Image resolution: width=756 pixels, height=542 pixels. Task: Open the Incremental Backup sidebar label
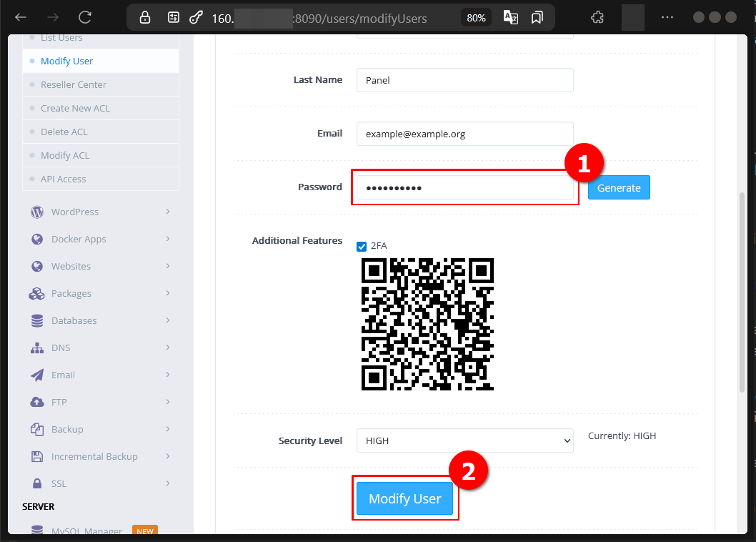coord(94,457)
